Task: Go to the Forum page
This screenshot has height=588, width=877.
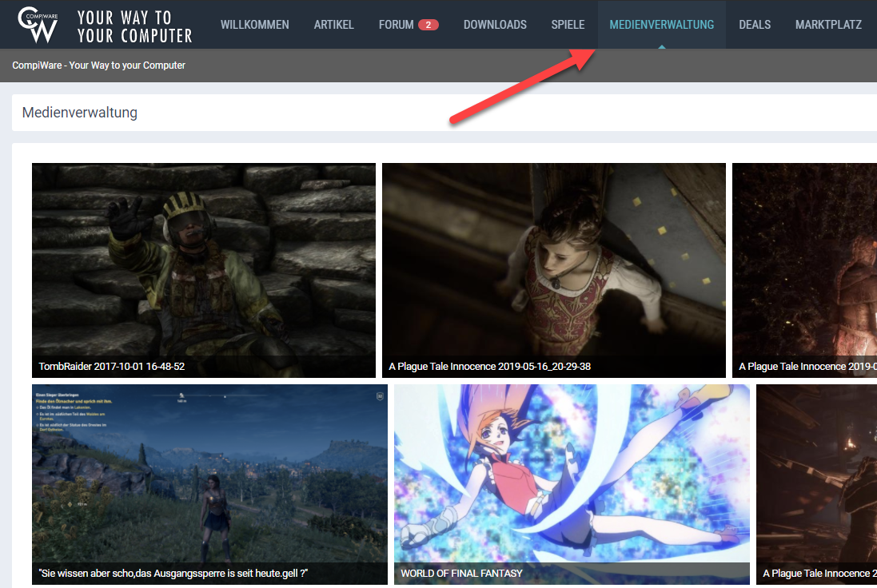Action: click(x=396, y=25)
